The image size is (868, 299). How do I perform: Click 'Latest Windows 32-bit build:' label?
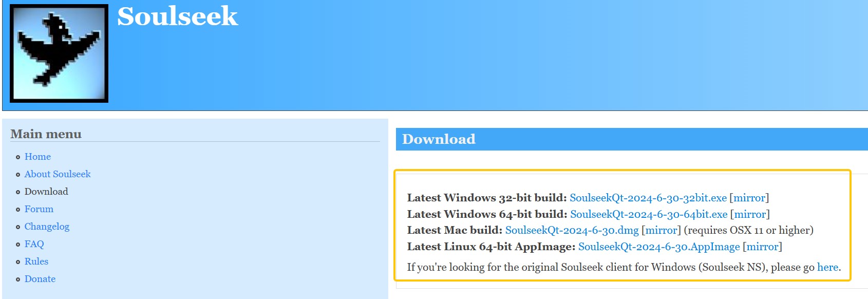click(487, 198)
